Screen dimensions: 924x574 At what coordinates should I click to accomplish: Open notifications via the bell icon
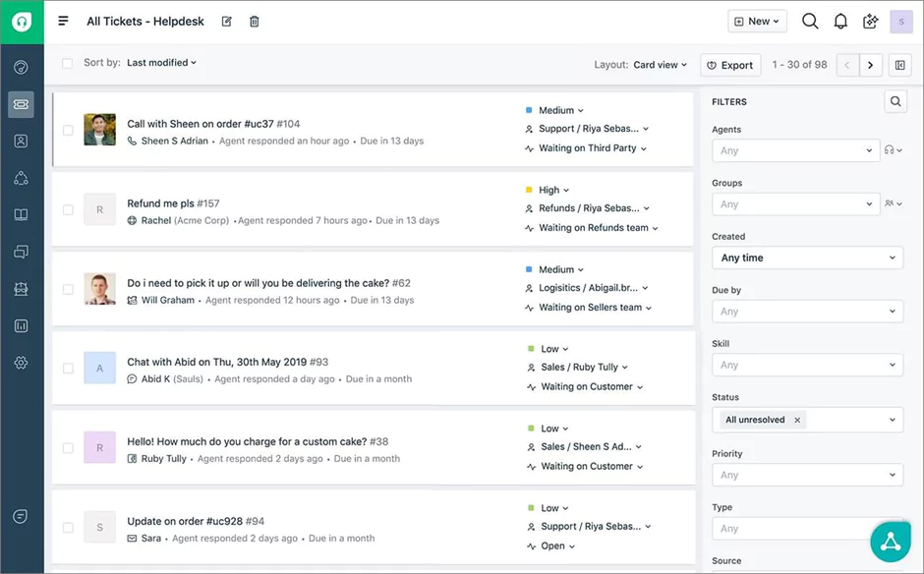839,21
